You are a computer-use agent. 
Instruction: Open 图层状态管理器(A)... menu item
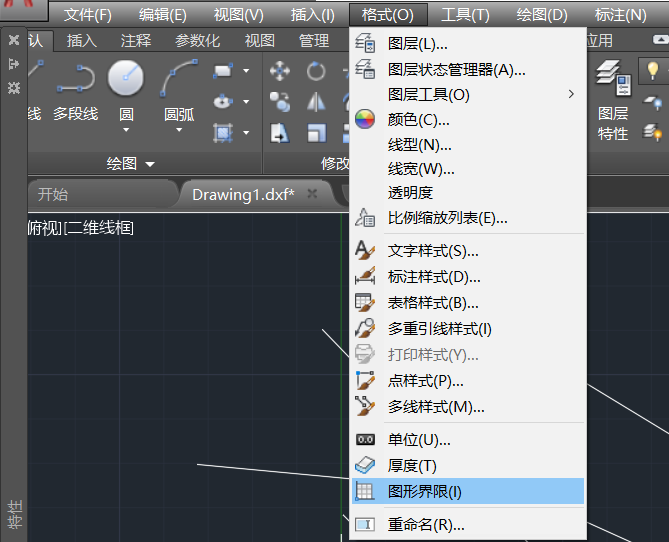tap(468, 69)
